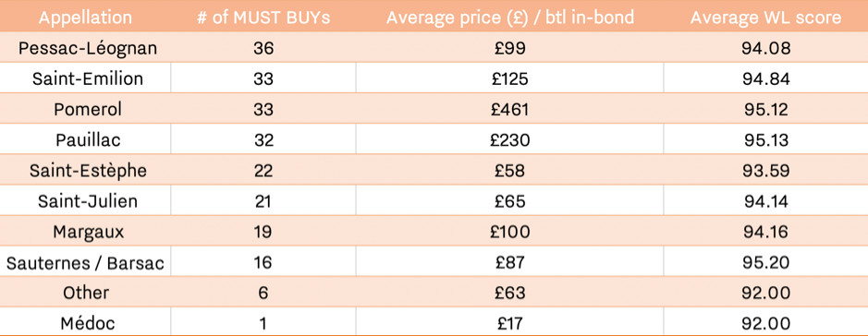Click the 93.59 score value
The width and height of the screenshot is (868, 336).
(765, 171)
